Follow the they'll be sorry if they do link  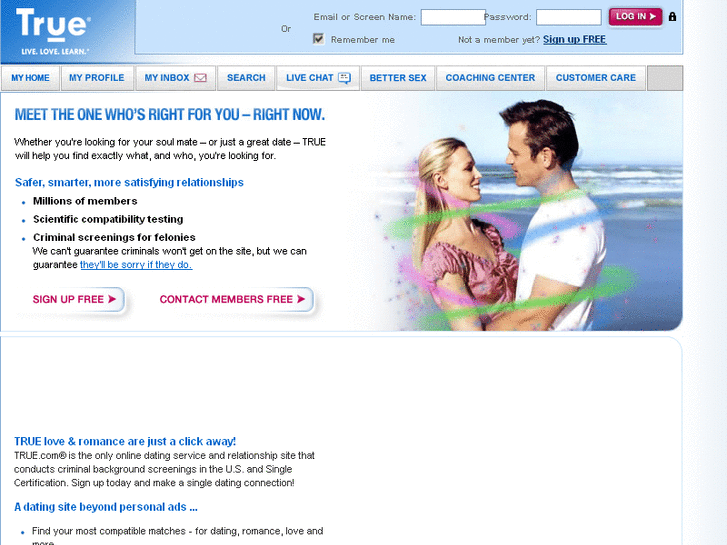coord(136,265)
